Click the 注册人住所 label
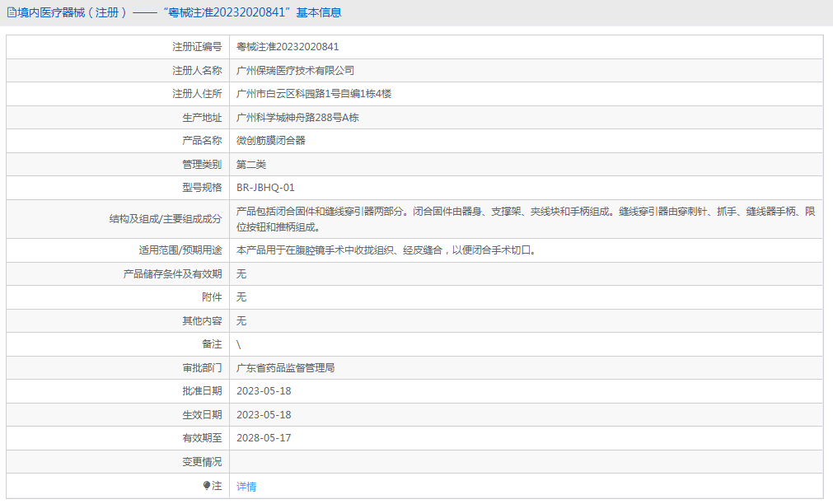833x504 pixels. click(x=197, y=94)
